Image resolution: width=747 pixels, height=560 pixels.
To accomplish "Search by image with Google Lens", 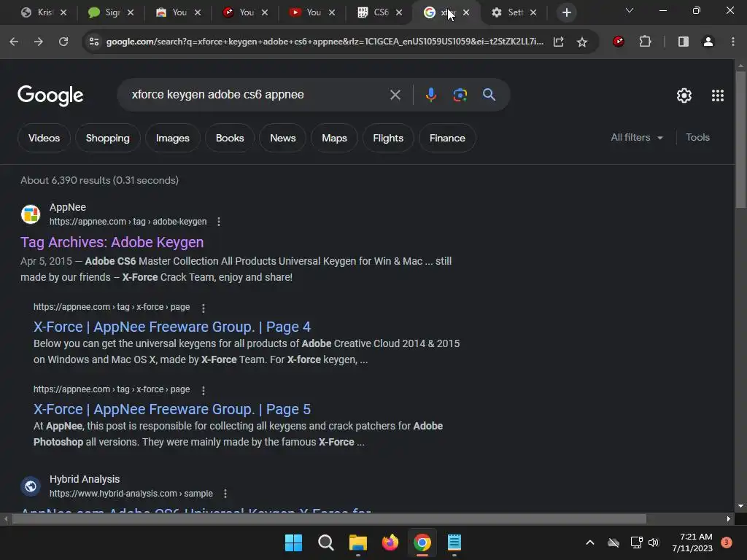I will pyautogui.click(x=460, y=95).
